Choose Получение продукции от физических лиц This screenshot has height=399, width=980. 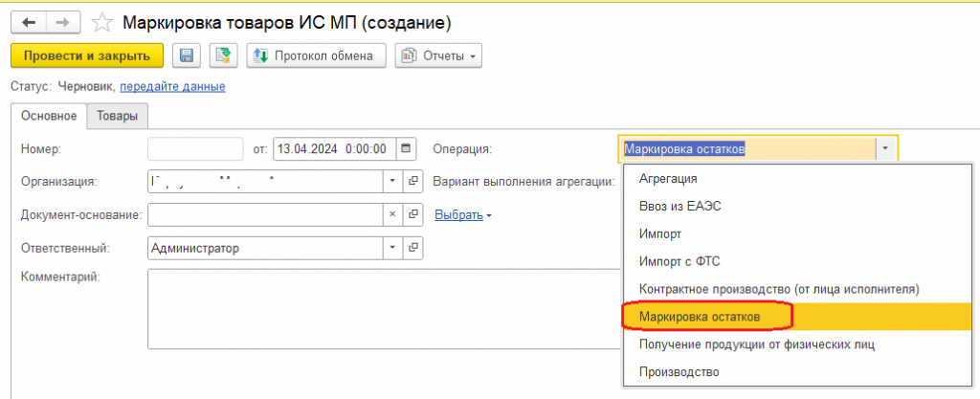(x=799, y=344)
